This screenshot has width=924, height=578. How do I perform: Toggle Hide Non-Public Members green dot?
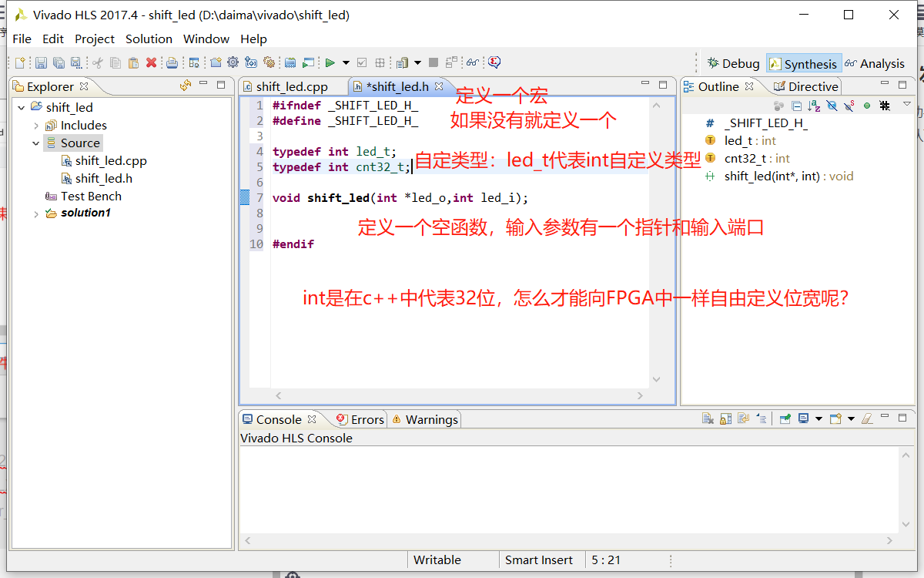(867, 106)
